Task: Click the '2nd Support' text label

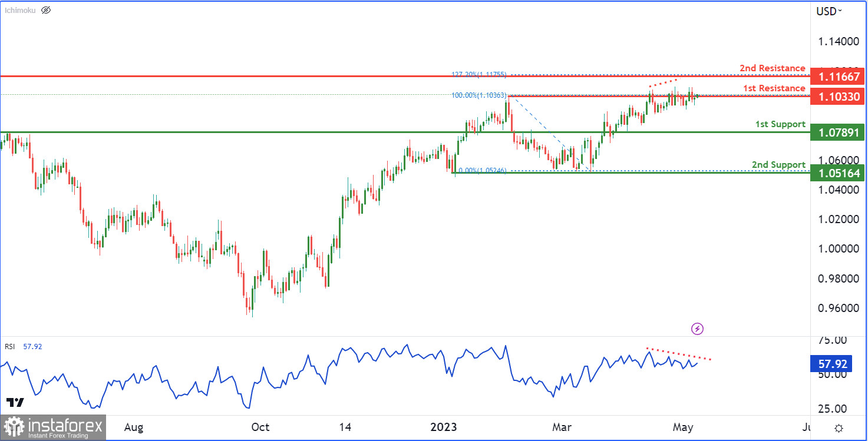Action: pos(778,165)
